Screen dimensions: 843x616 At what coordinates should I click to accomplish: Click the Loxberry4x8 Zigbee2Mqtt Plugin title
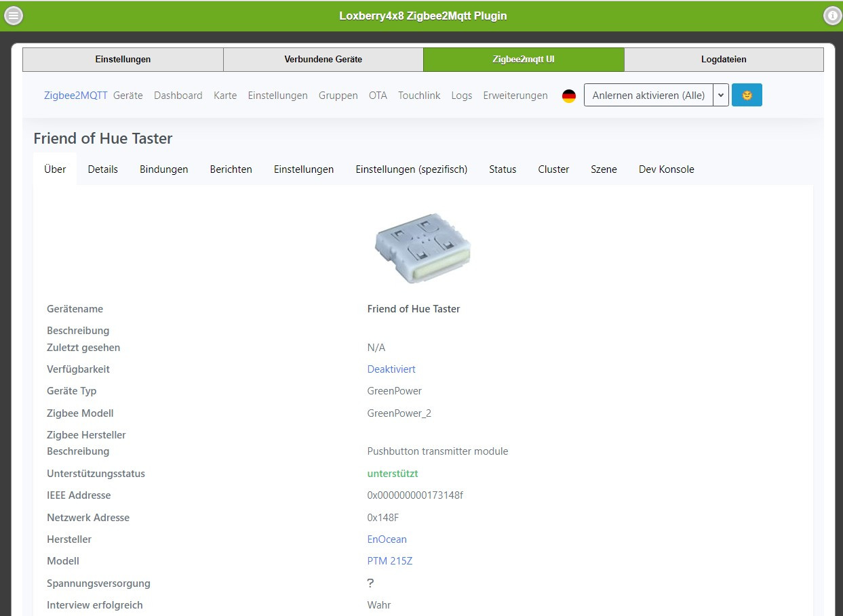pyautogui.click(x=423, y=16)
